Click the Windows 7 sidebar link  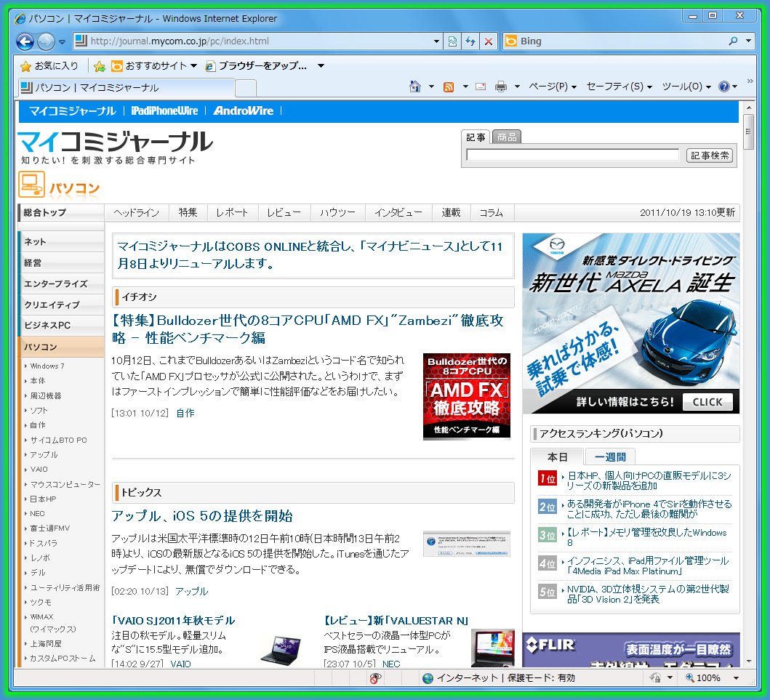(x=47, y=366)
